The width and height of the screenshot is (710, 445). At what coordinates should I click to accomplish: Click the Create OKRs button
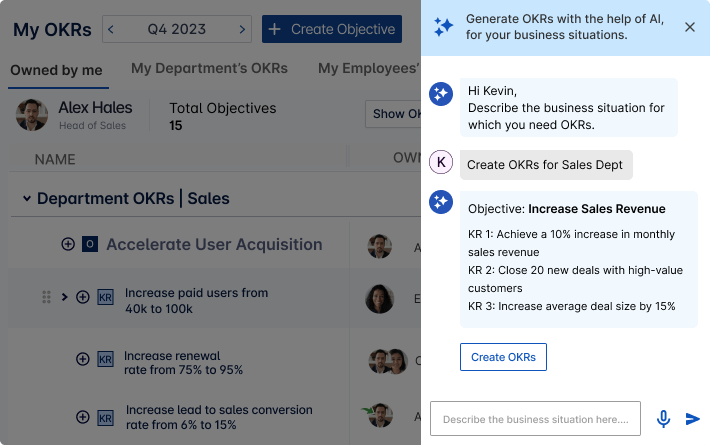(x=503, y=357)
